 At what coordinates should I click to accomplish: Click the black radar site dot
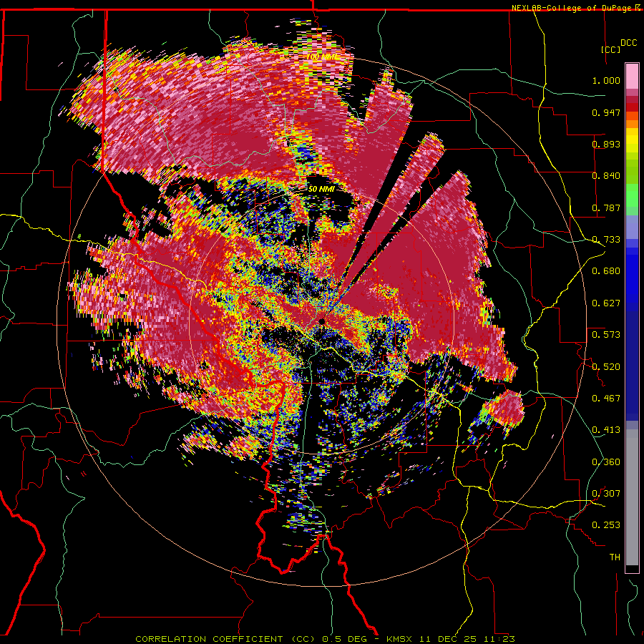coord(321,321)
